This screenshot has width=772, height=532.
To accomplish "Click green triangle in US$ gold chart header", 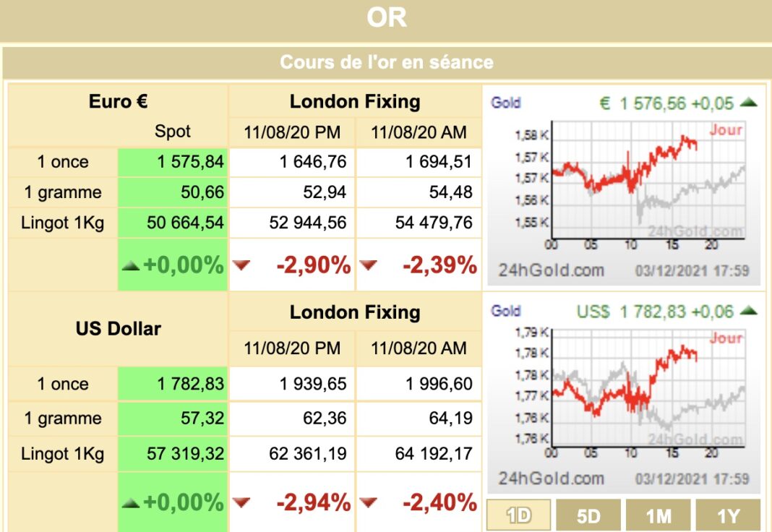I will [x=748, y=310].
